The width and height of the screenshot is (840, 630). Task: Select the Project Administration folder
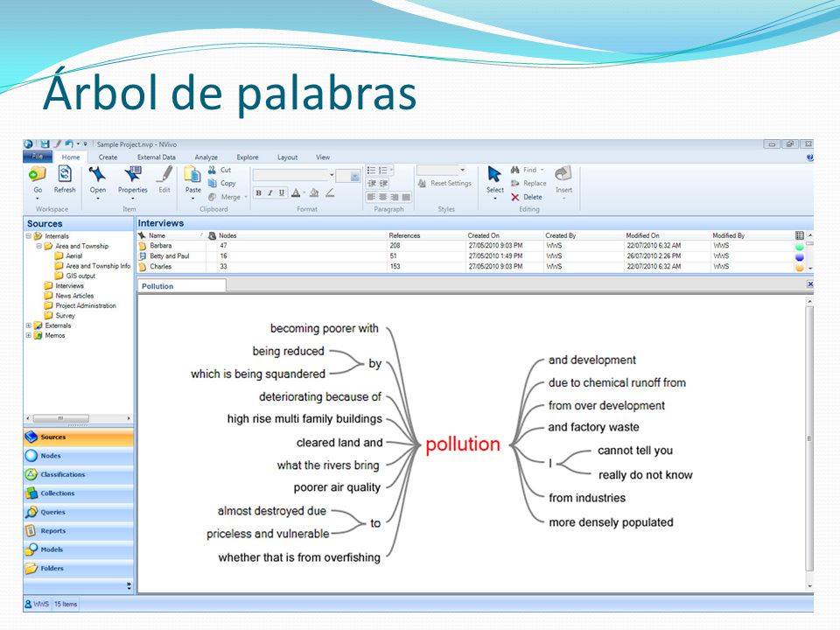80,306
